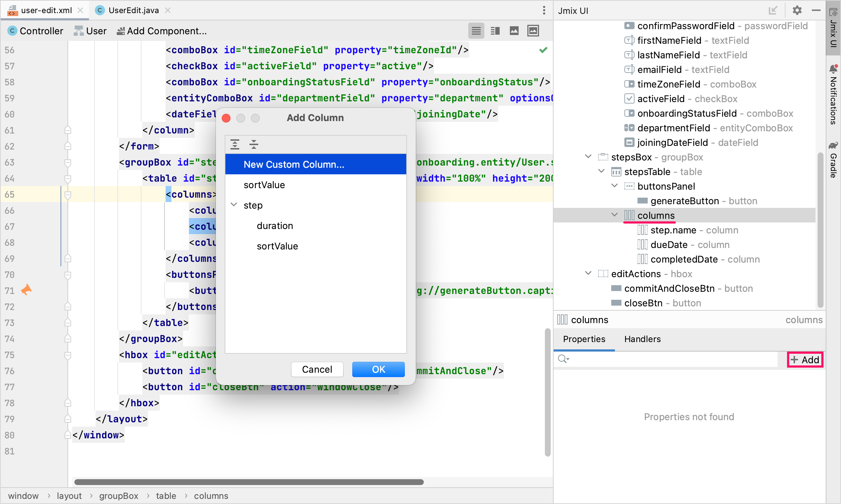Click window breadcrumb in status bar
This screenshot has height=504, width=841.
pos(23,496)
